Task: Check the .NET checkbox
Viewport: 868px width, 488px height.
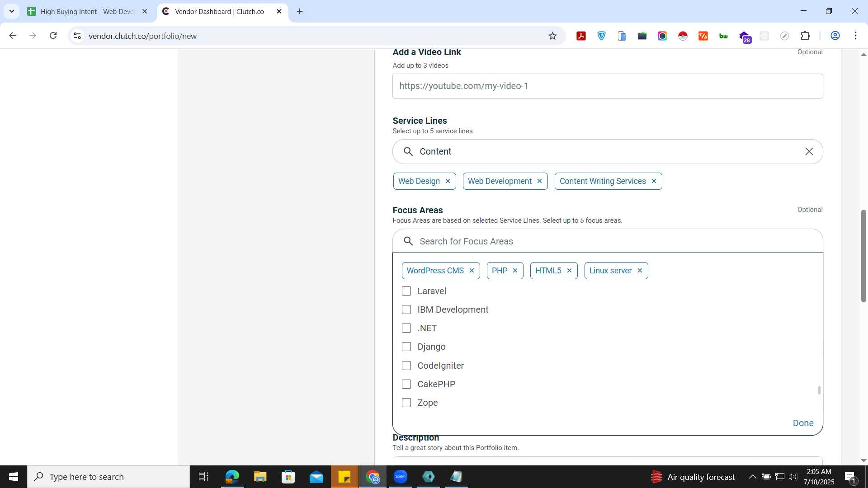Action: 406,328
